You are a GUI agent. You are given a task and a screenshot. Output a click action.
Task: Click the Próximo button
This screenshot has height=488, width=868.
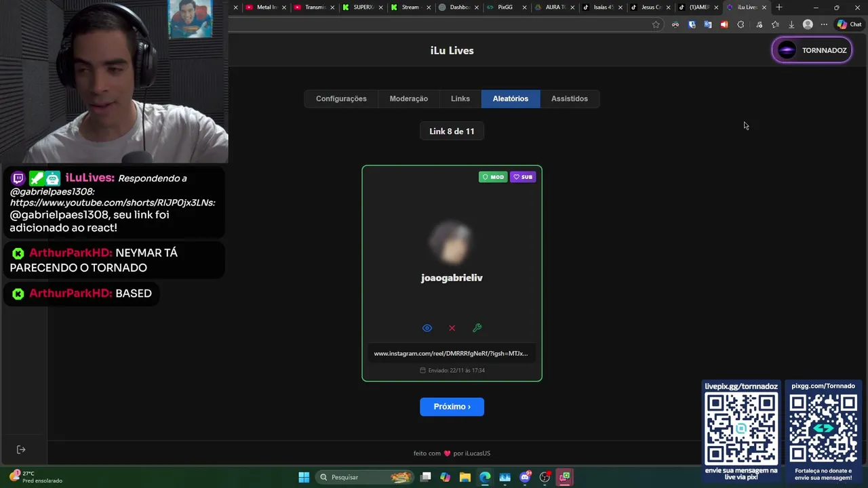coord(452,407)
